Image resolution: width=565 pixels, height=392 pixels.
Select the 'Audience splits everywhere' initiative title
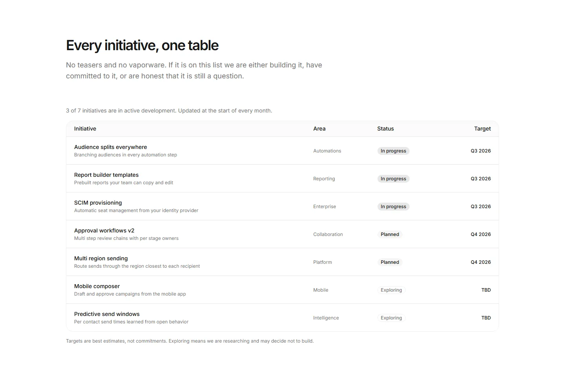coord(111,147)
